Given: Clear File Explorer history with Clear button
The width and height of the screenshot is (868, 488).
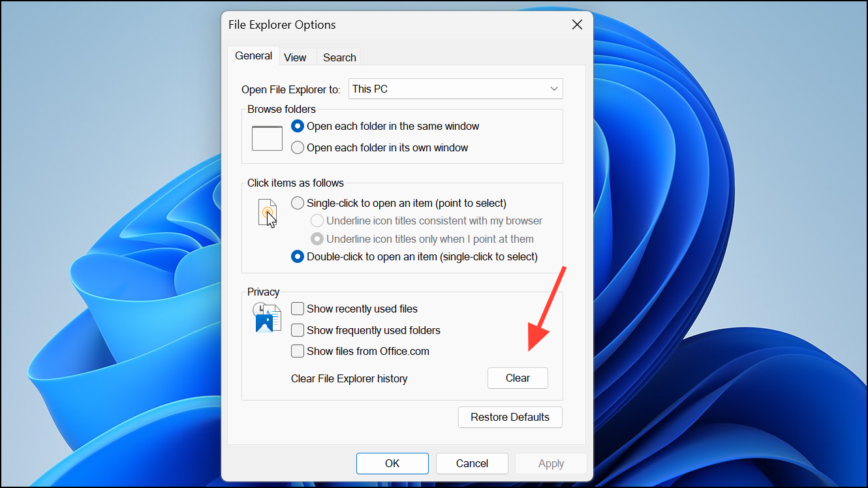Looking at the screenshot, I should click(518, 378).
